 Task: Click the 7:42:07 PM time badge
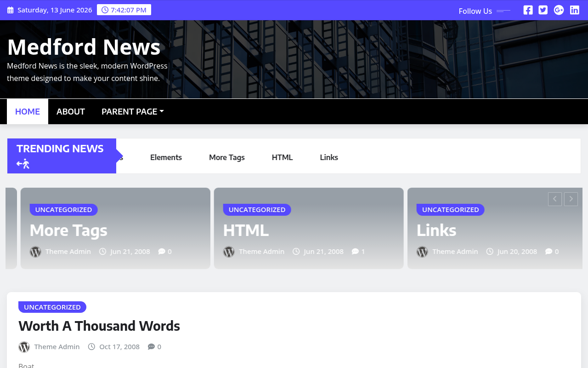(124, 10)
